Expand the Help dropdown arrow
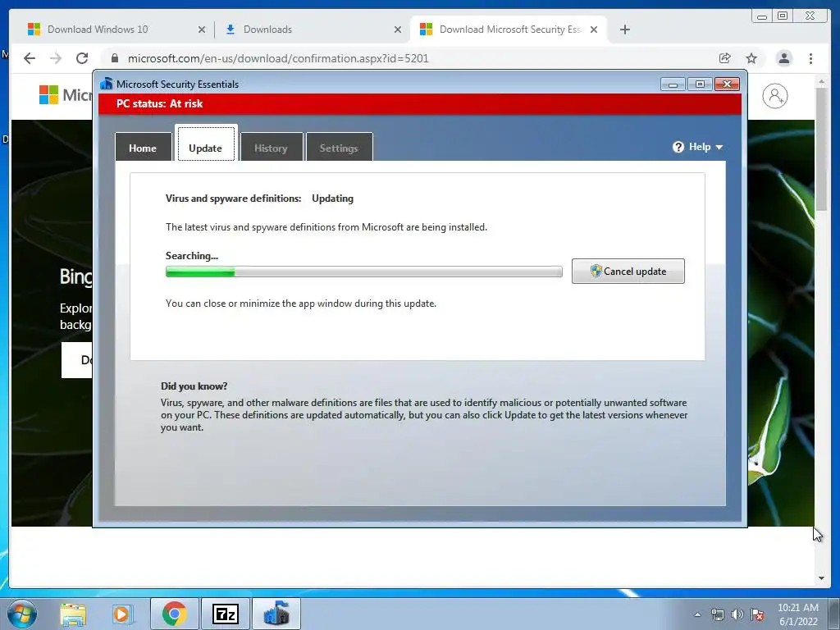Screen dimensions: 840x630 [x=719, y=148]
